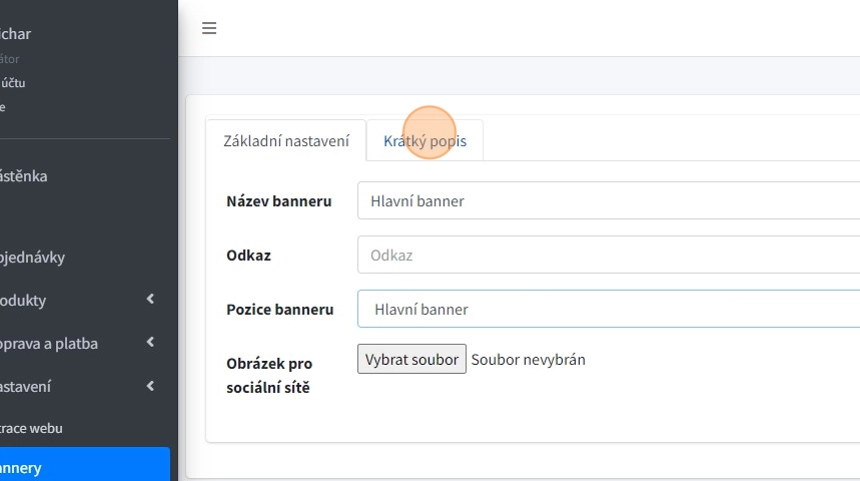Open the sidebar item ending in 'trace webu'

(32, 428)
